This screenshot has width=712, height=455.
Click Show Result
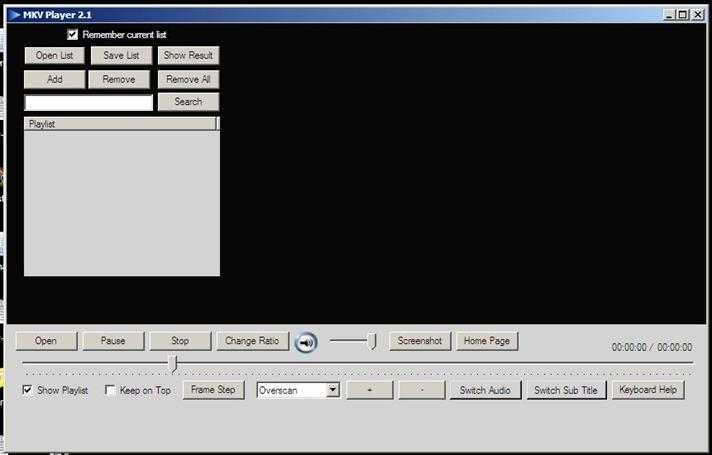coord(188,55)
